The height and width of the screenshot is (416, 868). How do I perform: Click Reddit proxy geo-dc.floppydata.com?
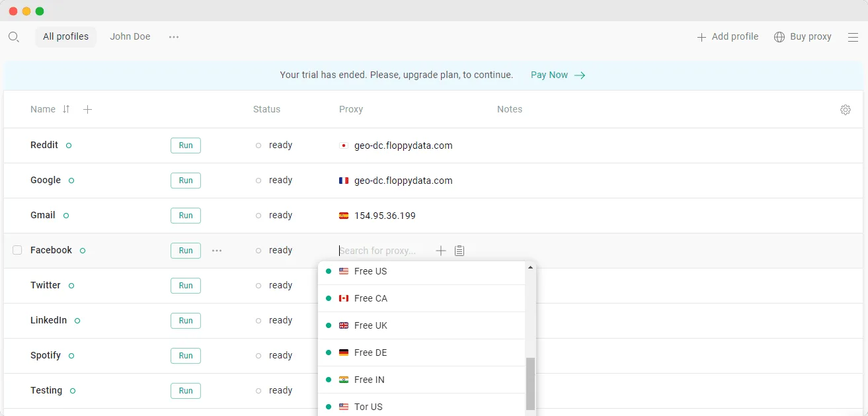pos(403,146)
